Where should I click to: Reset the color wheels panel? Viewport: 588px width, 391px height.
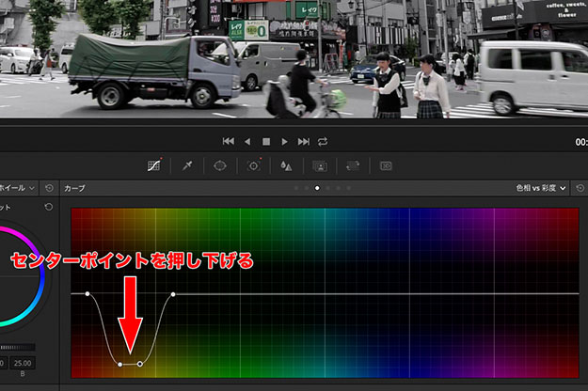(x=49, y=188)
